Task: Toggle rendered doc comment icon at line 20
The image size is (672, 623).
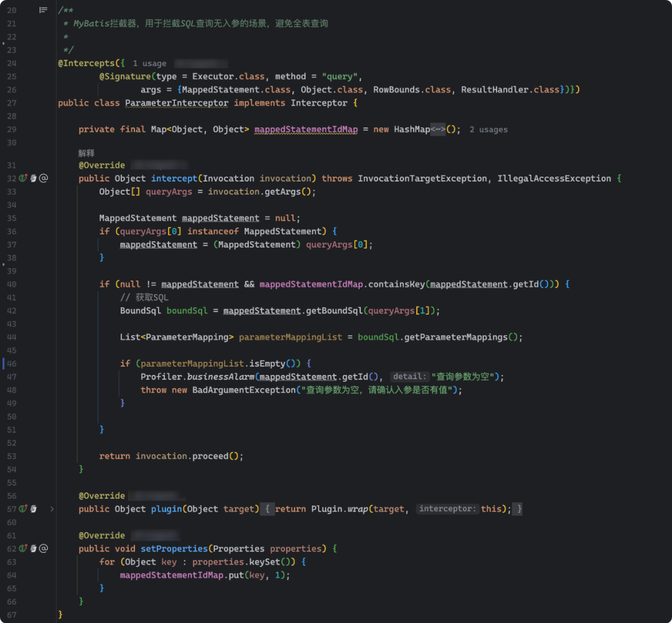Action: click(44, 10)
